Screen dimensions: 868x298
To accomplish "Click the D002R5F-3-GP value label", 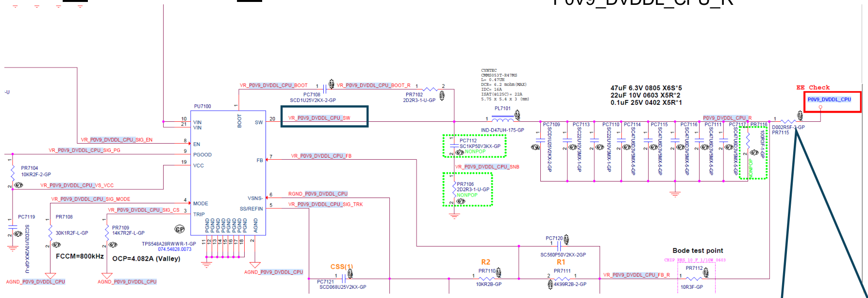I will [788, 127].
